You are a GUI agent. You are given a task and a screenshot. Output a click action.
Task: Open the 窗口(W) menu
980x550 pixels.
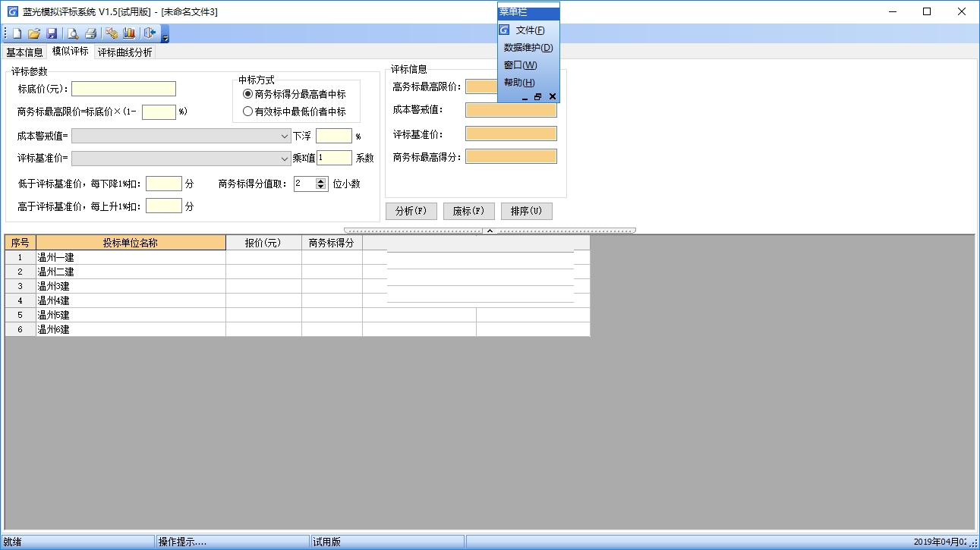(x=521, y=65)
